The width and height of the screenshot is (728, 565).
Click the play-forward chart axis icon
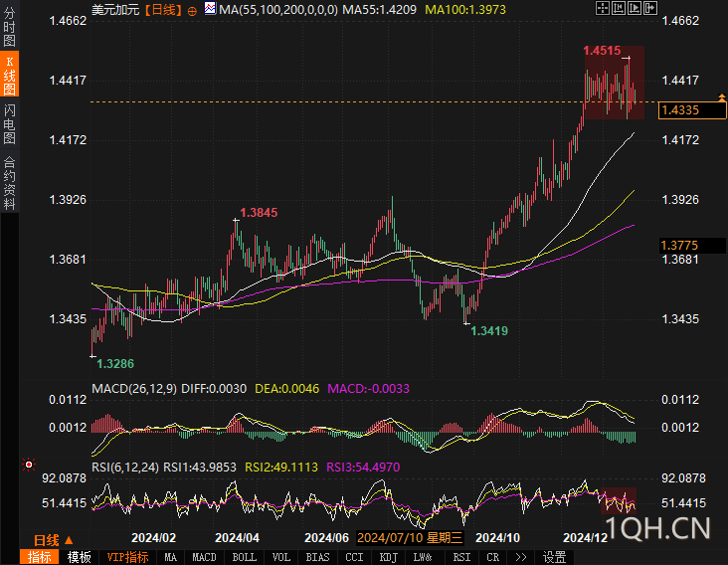(x=635, y=8)
